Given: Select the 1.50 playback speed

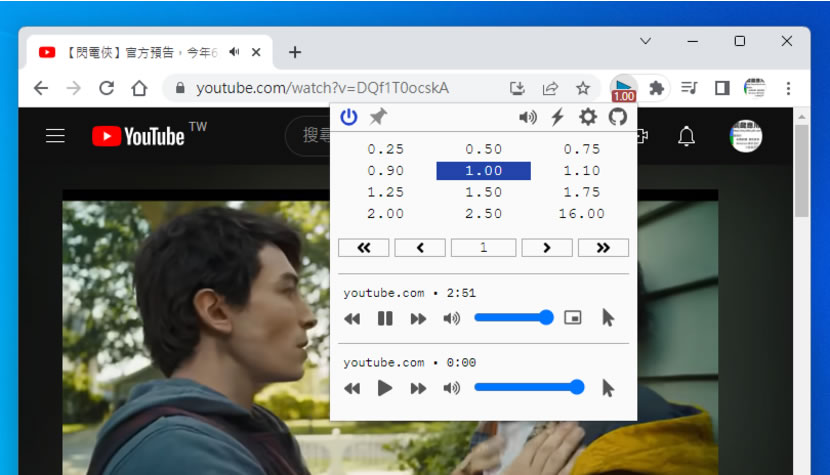Looking at the screenshot, I should pos(483,192).
